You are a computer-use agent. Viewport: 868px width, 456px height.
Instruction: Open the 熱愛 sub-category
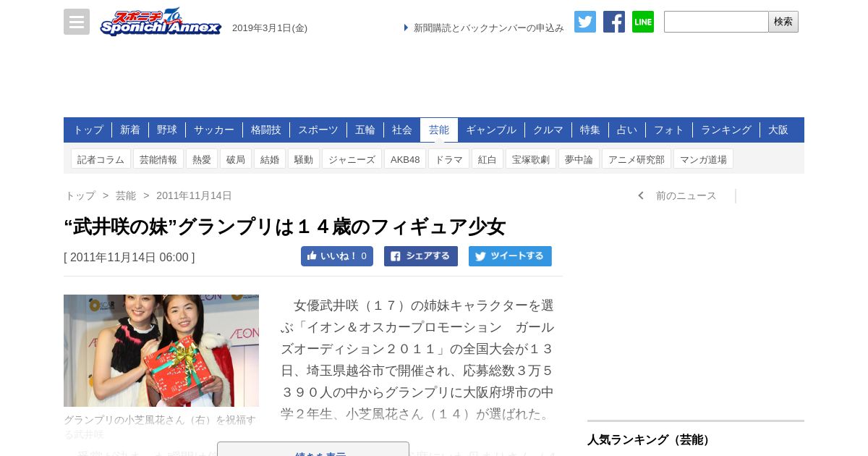coord(202,159)
